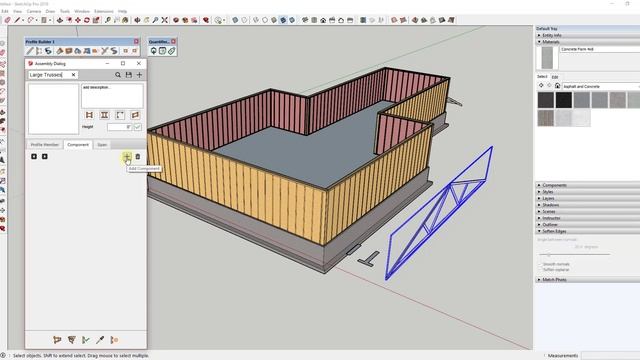The image size is (640, 360).
Task: Click the second orientation icon below the description
Action: (104, 115)
